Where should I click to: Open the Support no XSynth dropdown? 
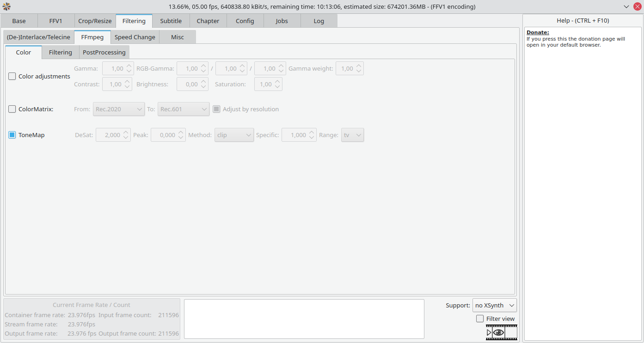[494, 306]
